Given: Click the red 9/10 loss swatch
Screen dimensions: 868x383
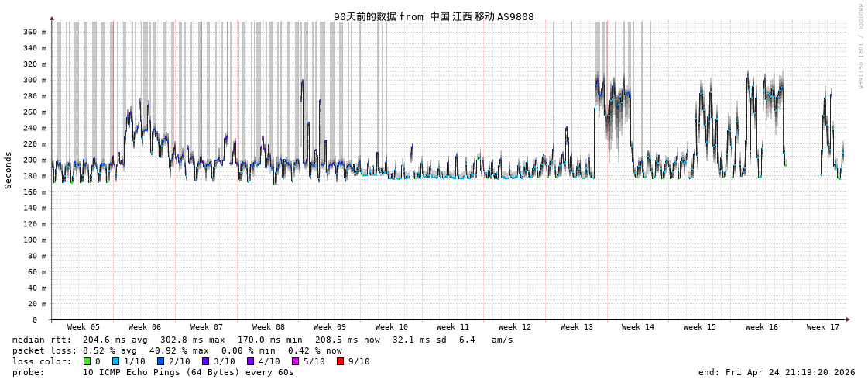Looking at the screenshot, I should click(341, 361).
